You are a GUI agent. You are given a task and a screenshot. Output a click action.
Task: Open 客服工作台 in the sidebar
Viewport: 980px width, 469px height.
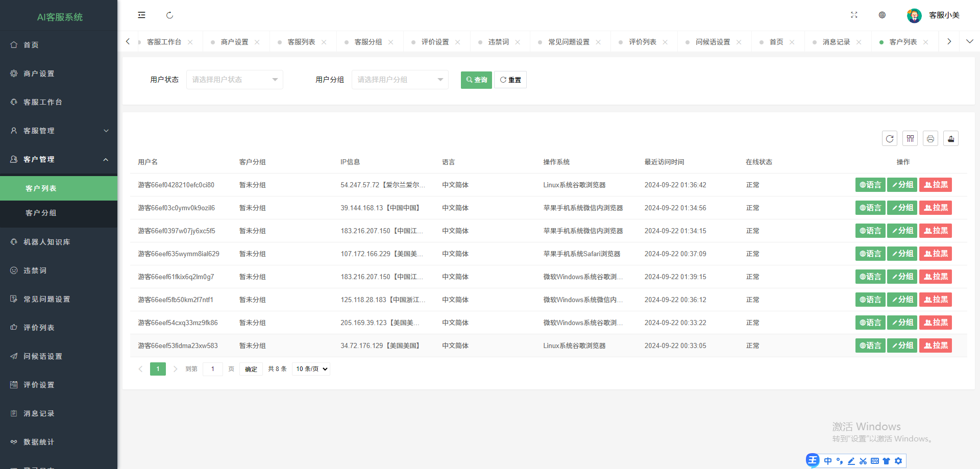(59, 102)
